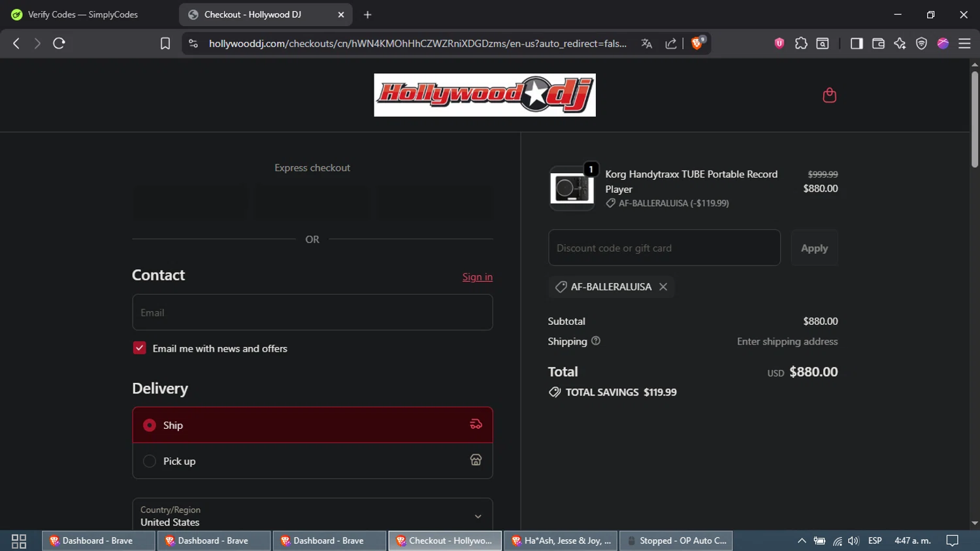The height and width of the screenshot is (551, 980).
Task: Remove AF-BALLERALUISA discount code
Action: pyautogui.click(x=663, y=287)
